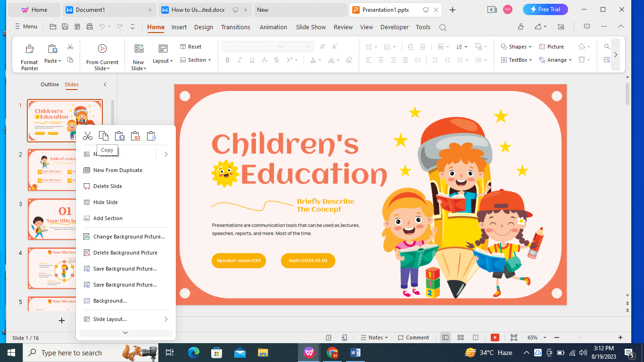This screenshot has width=644, height=362.
Task: Start slideshow with red play button
Action: 495,337
